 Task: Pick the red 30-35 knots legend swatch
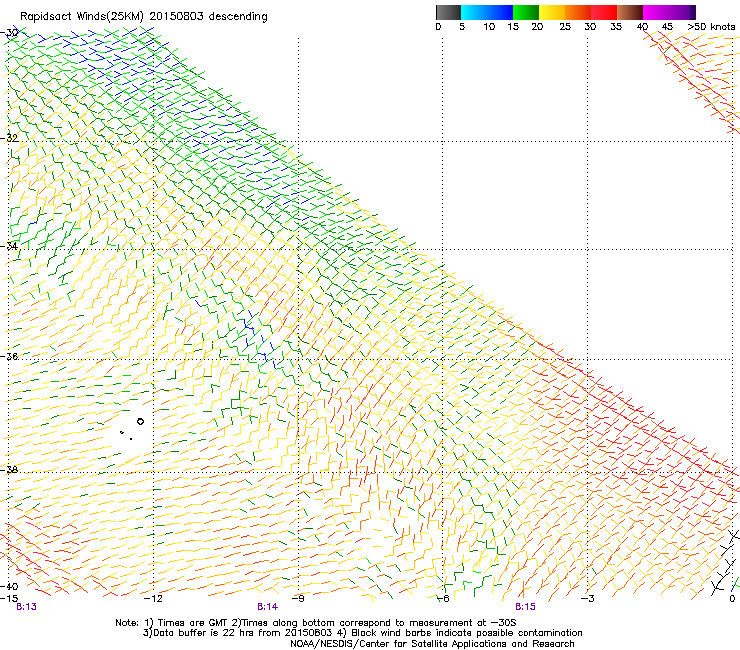point(604,12)
